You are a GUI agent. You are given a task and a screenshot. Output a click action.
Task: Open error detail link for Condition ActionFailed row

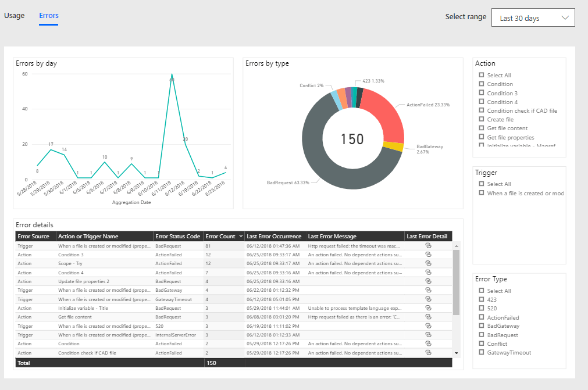point(428,344)
